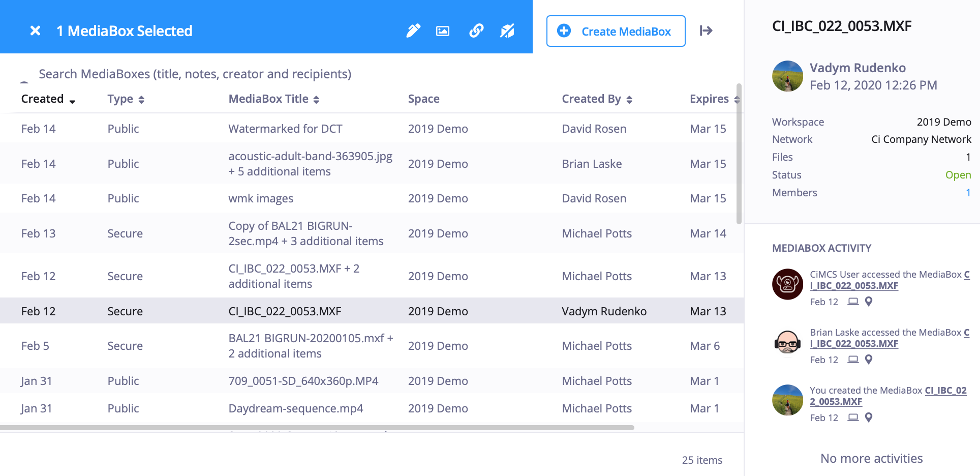Viewport: 980px width, 476px height.
Task: Click the edit pencil icon in blue bar
Action: 413,31
